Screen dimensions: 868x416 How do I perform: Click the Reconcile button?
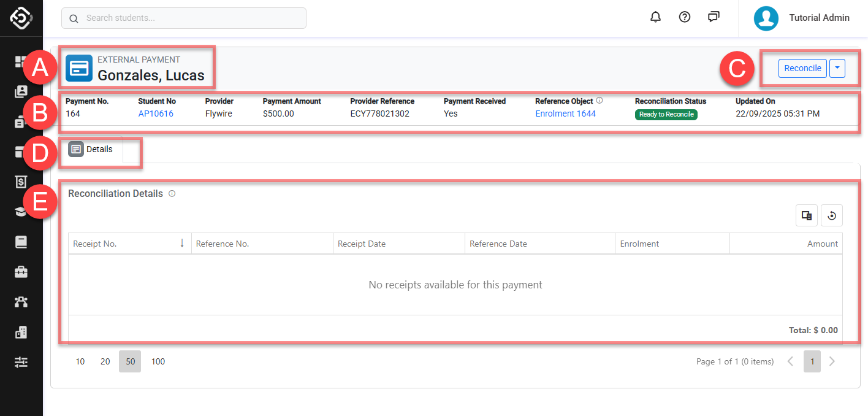point(802,69)
